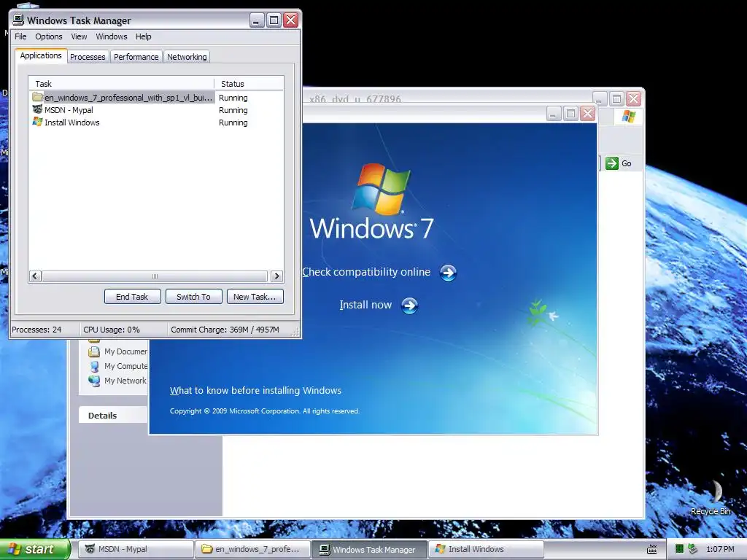
Task: Click the network connection tray icon
Action: [x=693, y=549]
